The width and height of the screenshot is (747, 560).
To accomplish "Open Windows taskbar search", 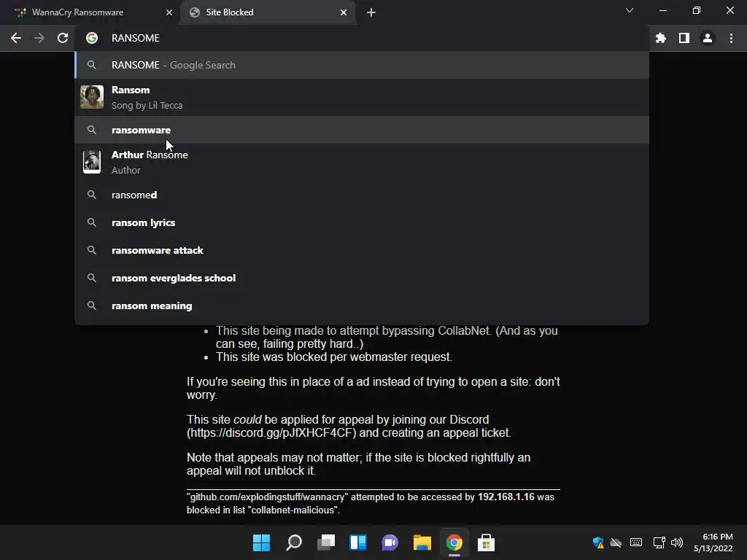I will [x=294, y=542].
